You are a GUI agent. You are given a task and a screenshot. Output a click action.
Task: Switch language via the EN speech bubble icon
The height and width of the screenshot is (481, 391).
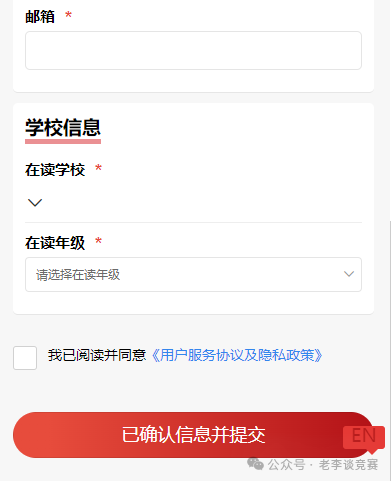point(364,438)
